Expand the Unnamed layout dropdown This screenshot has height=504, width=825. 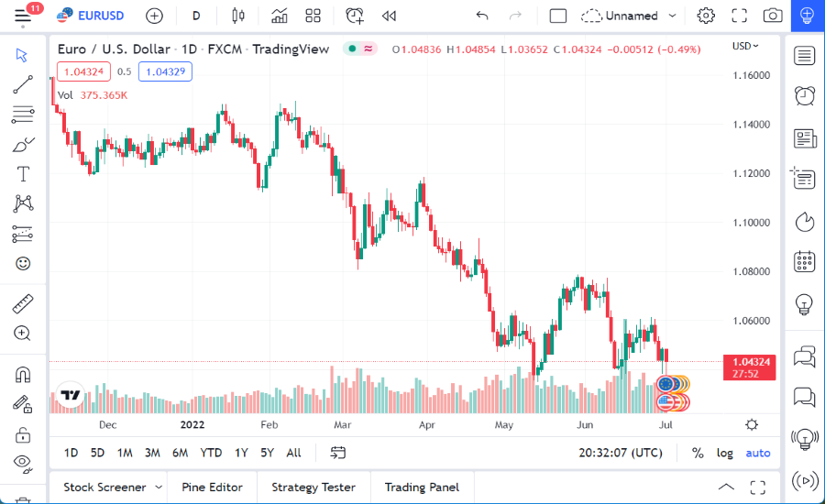click(x=673, y=16)
